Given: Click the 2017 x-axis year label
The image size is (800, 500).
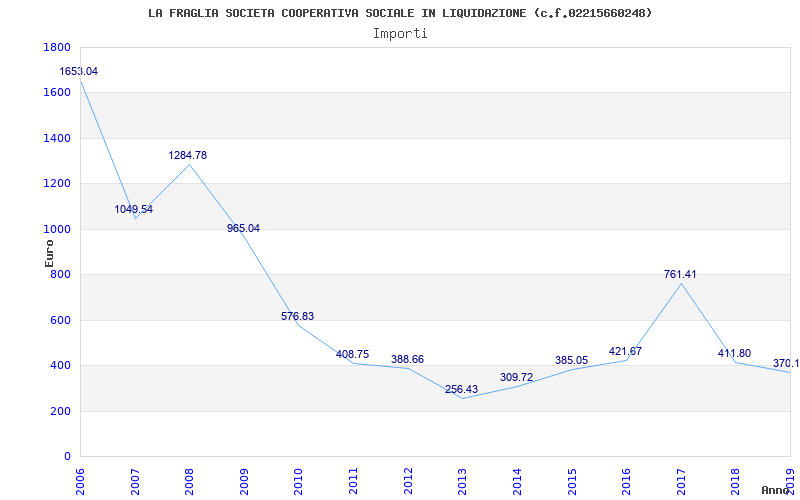Looking at the screenshot, I should point(681,482).
